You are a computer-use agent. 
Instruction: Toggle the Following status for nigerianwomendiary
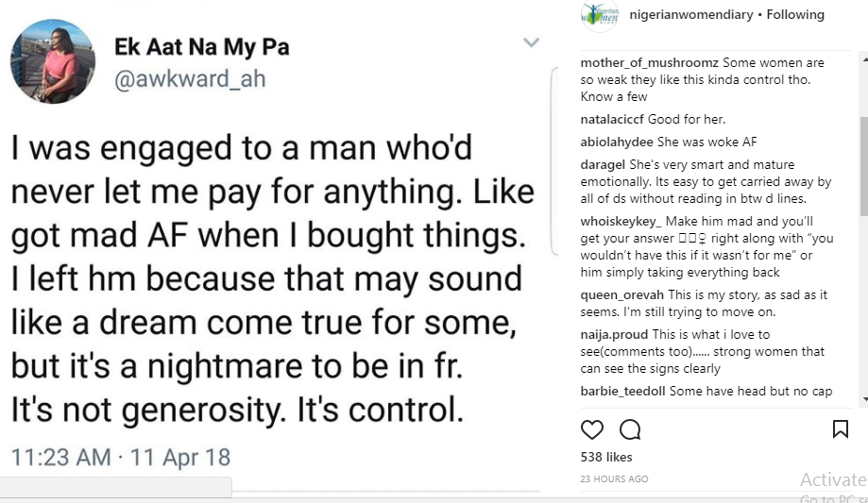pyautogui.click(x=794, y=15)
